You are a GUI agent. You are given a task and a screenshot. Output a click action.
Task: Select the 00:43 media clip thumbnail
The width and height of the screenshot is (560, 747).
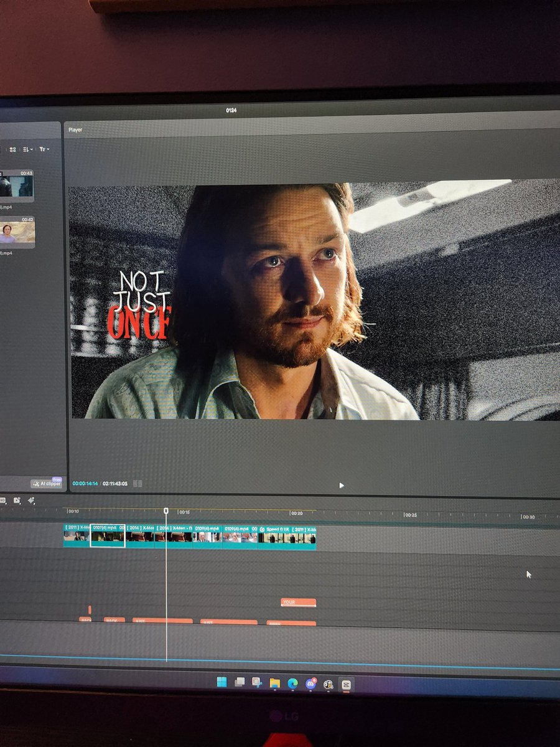(17, 185)
